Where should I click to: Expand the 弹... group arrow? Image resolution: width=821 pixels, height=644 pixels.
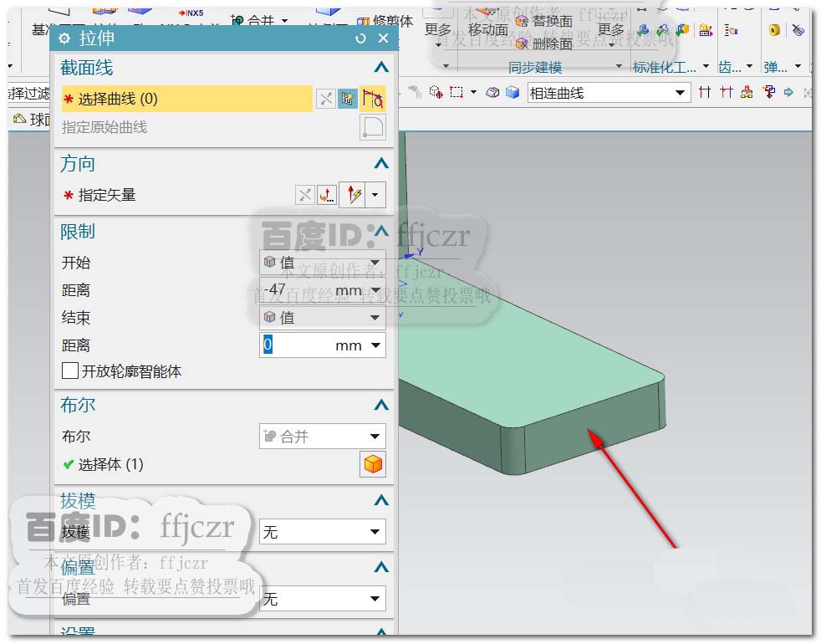pyautogui.click(x=798, y=66)
